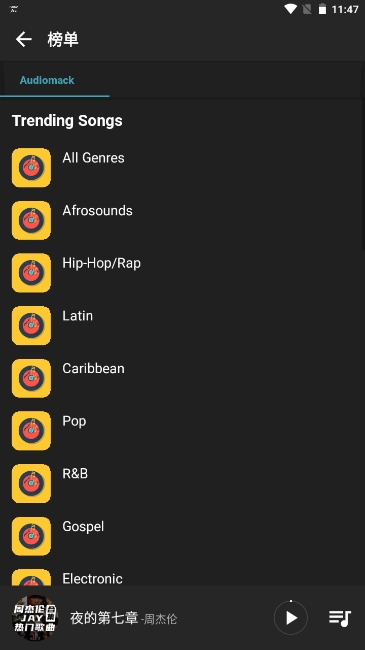Image resolution: width=365 pixels, height=650 pixels.
Task: Tap the back arrow icon
Action: coord(24,39)
